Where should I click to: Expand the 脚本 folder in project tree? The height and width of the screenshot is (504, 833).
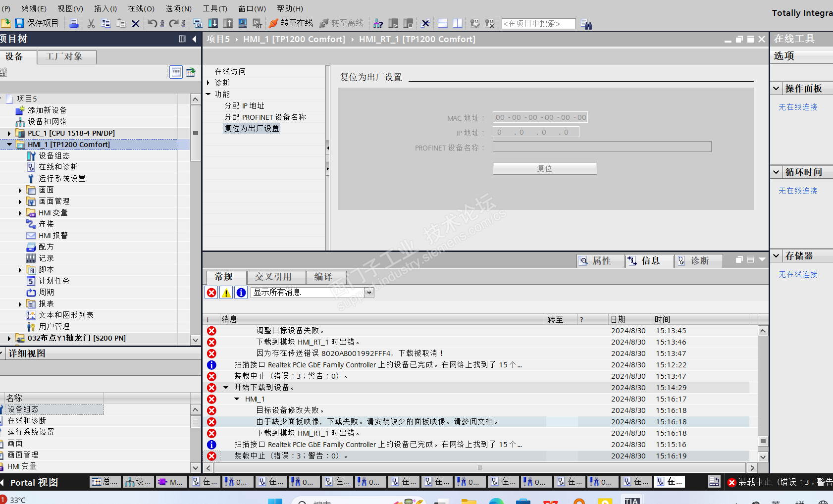[x=20, y=270]
